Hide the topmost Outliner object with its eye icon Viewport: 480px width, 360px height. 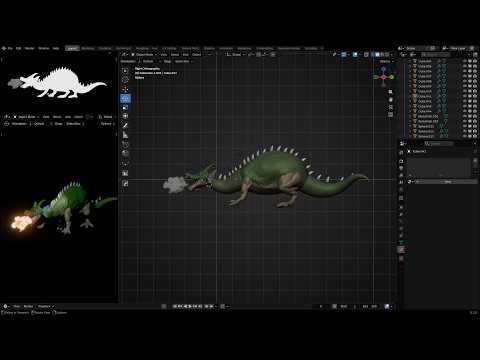coord(465,61)
